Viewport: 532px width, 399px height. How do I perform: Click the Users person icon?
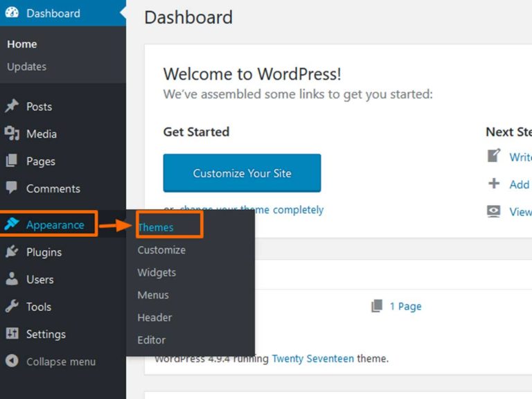[x=12, y=279]
